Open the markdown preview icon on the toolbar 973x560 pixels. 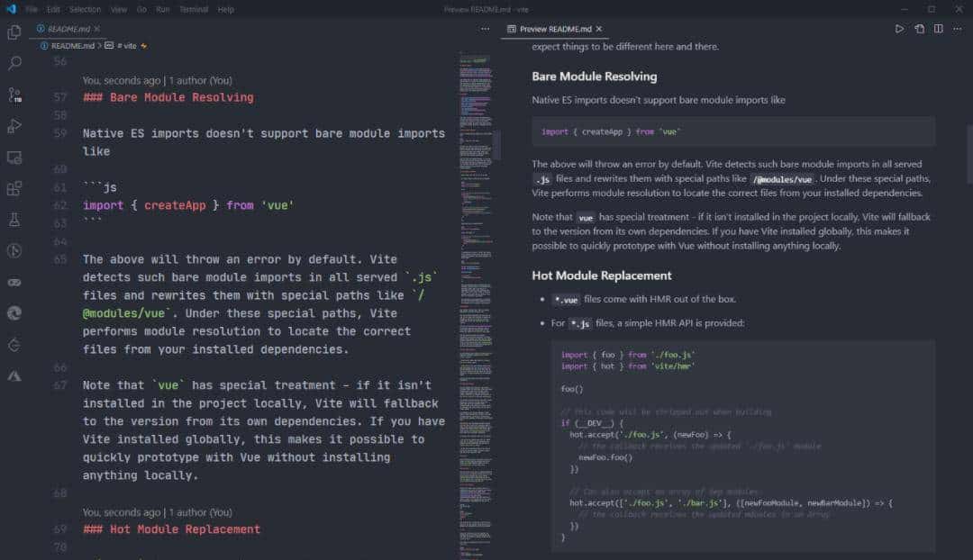pos(918,29)
